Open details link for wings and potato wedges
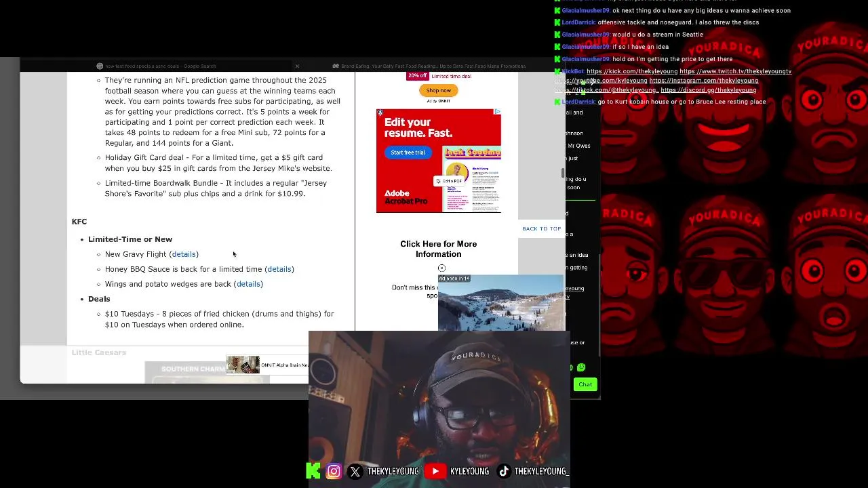The image size is (868, 488). 248,284
